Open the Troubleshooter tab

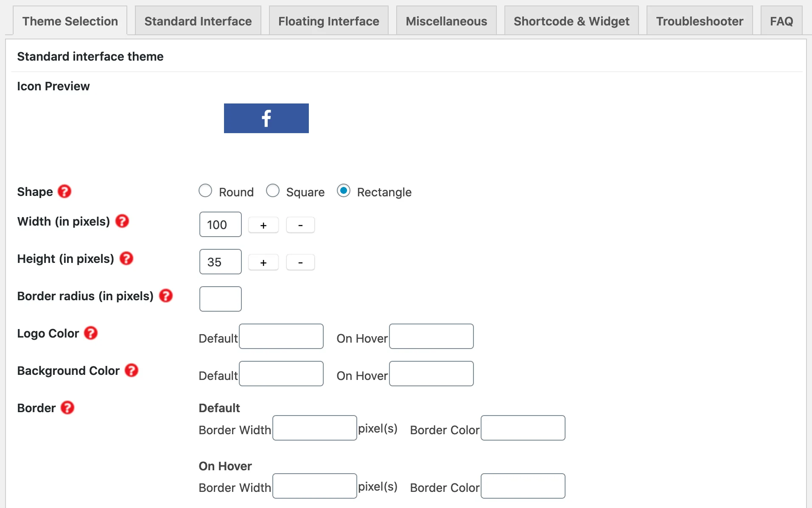coord(700,21)
